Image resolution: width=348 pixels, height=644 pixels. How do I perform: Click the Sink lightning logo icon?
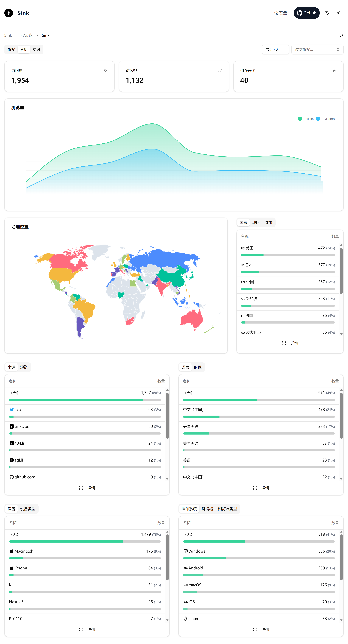pos(9,13)
